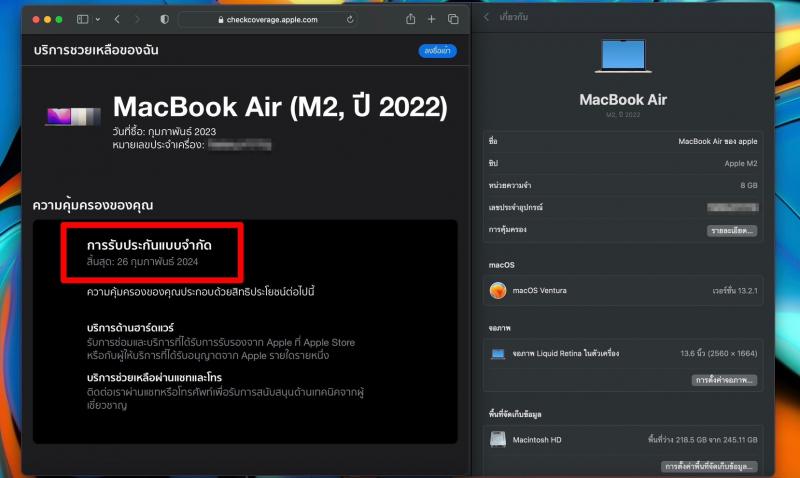Image resolution: width=800 pixels, height=478 pixels.
Task: Click the Macintosh HD drive icon
Action: pyautogui.click(x=498, y=440)
